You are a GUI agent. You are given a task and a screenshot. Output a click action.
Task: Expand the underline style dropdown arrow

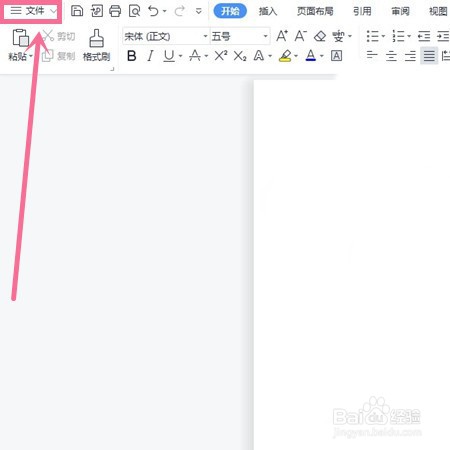point(180,56)
